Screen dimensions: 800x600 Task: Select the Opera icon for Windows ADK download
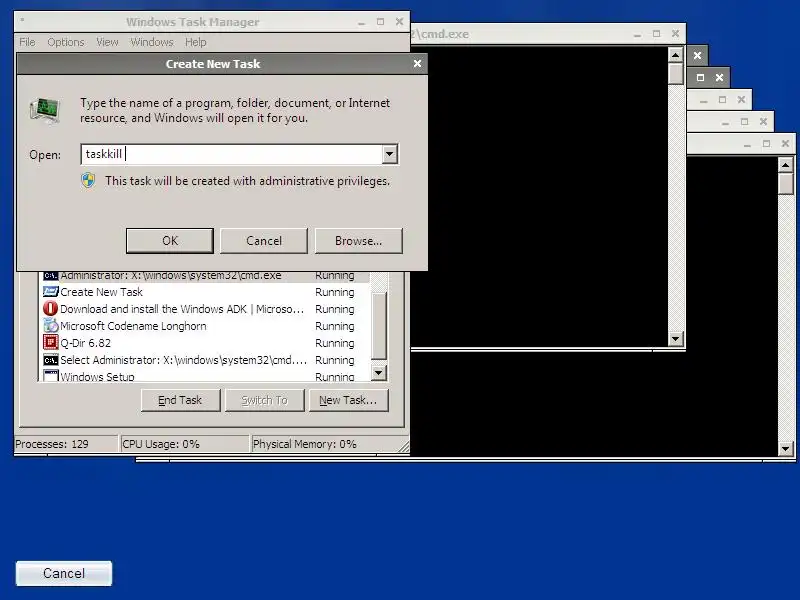pyautogui.click(x=51, y=308)
